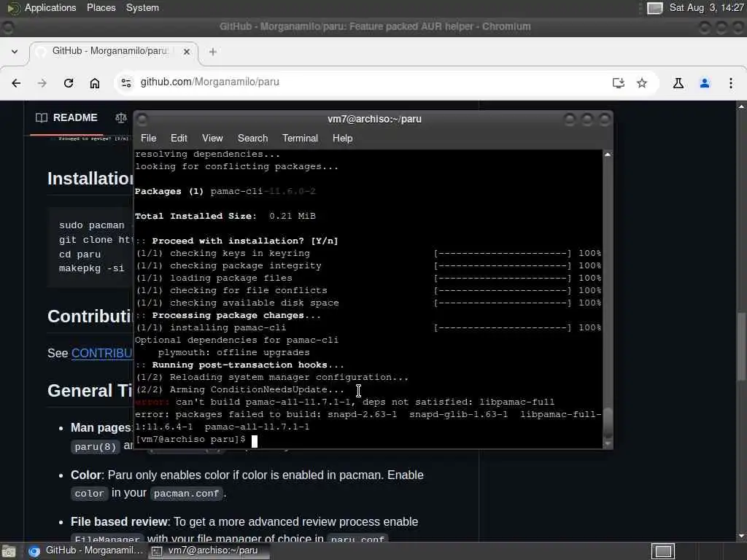This screenshot has height=560, width=747.
Task: Click the forward navigation arrow
Action: point(42,83)
